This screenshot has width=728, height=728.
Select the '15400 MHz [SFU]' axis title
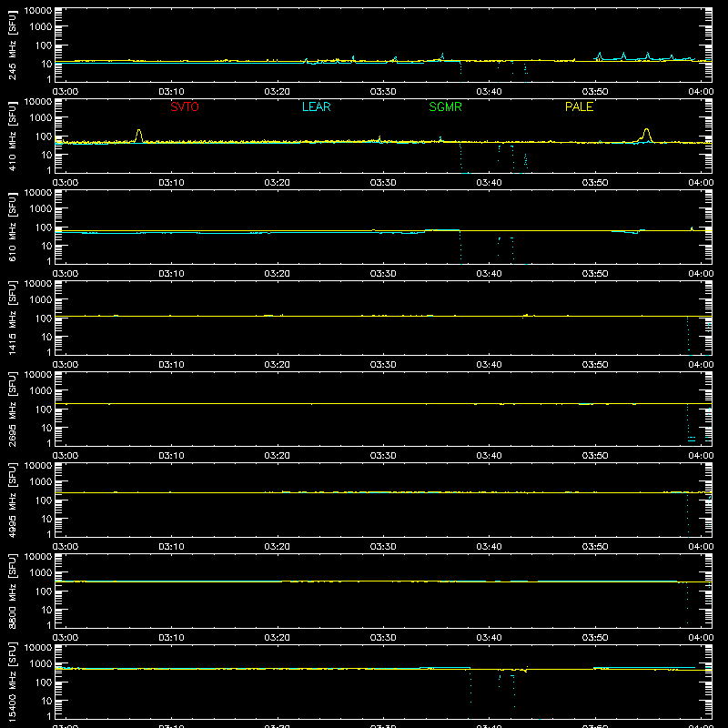pyautogui.click(x=13, y=682)
